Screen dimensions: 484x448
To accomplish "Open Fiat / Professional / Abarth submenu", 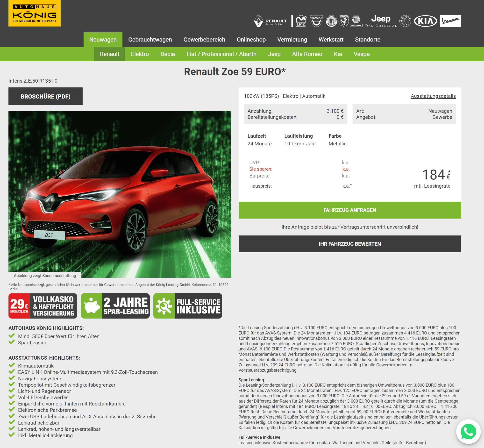I will click(221, 54).
